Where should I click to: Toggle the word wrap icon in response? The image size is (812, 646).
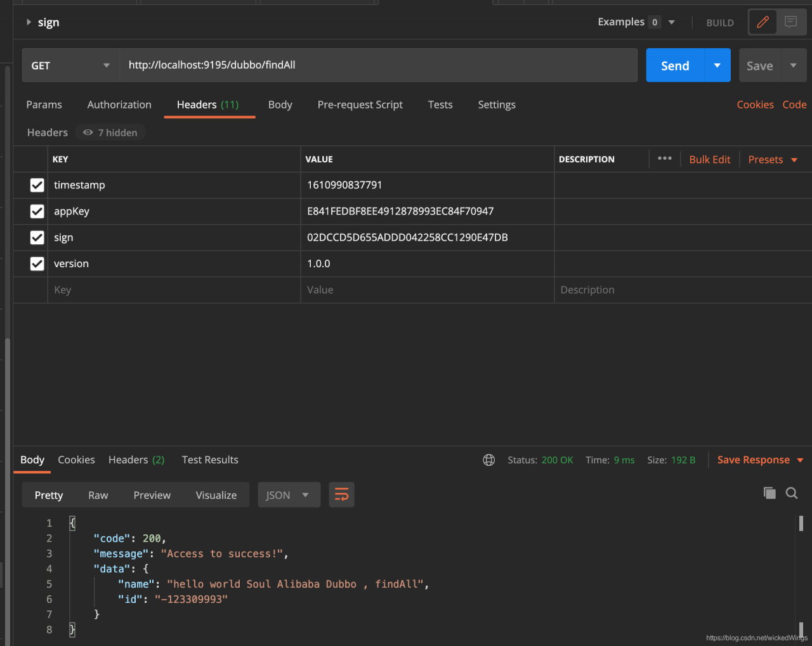click(x=341, y=495)
